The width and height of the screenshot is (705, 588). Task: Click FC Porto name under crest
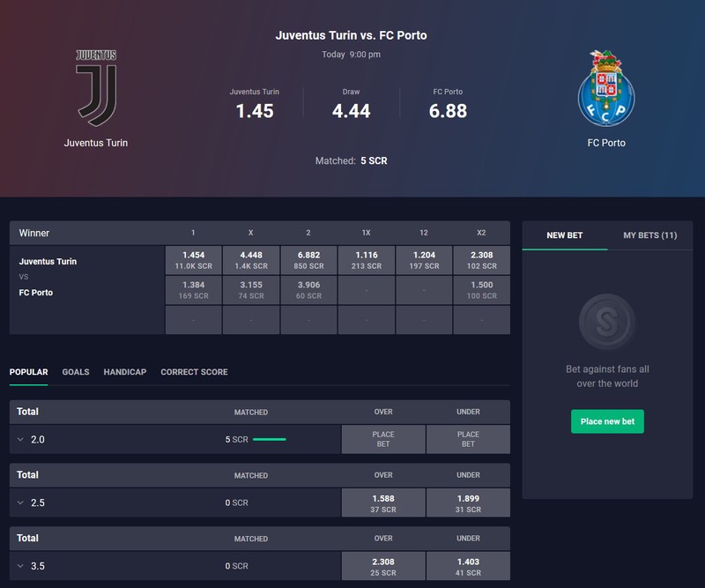click(x=606, y=143)
